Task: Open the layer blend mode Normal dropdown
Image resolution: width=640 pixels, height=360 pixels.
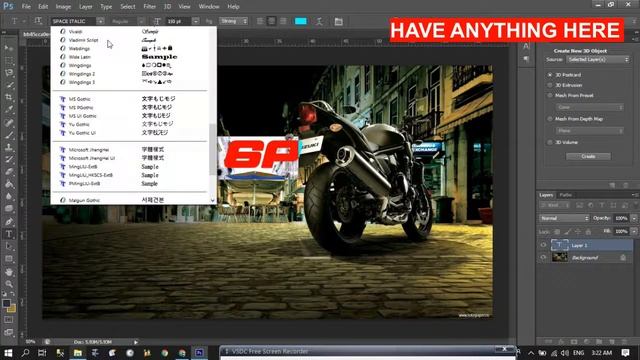Action: tap(564, 218)
